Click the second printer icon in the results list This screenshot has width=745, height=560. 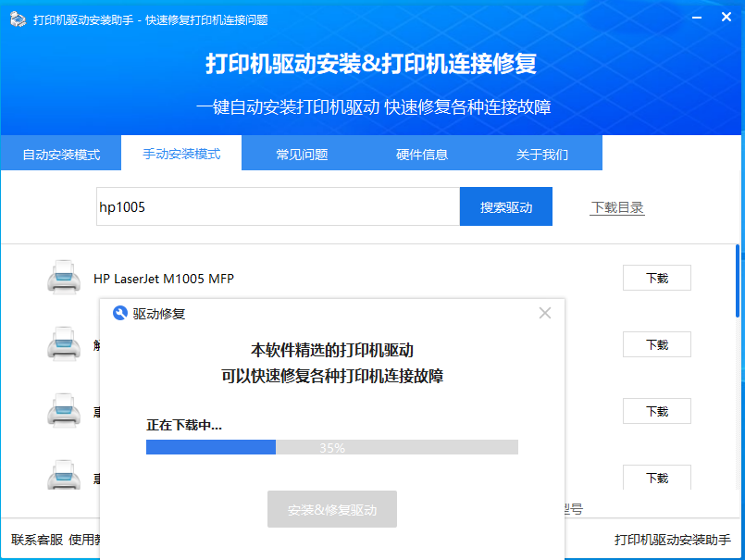click(x=63, y=343)
